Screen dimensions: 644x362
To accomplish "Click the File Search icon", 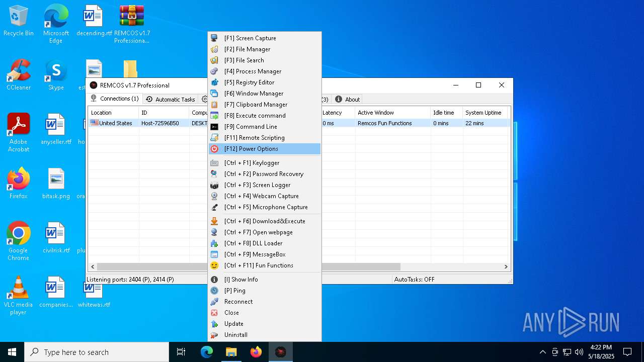I will 214,60.
